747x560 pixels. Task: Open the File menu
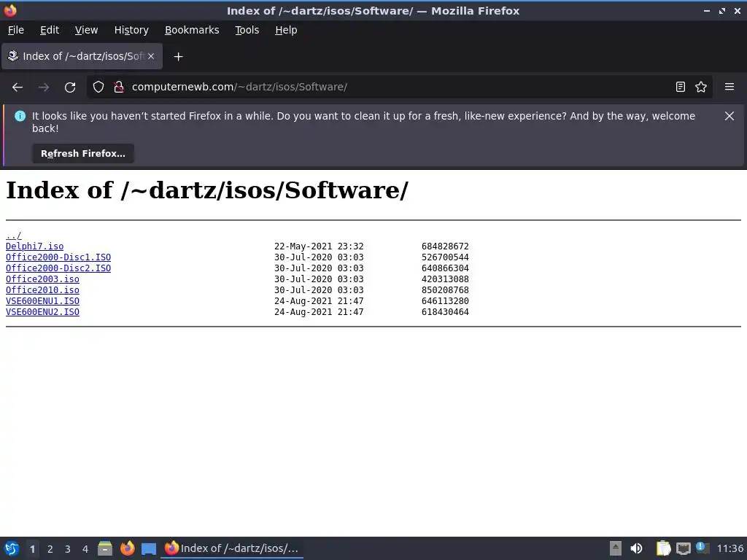coord(16,30)
